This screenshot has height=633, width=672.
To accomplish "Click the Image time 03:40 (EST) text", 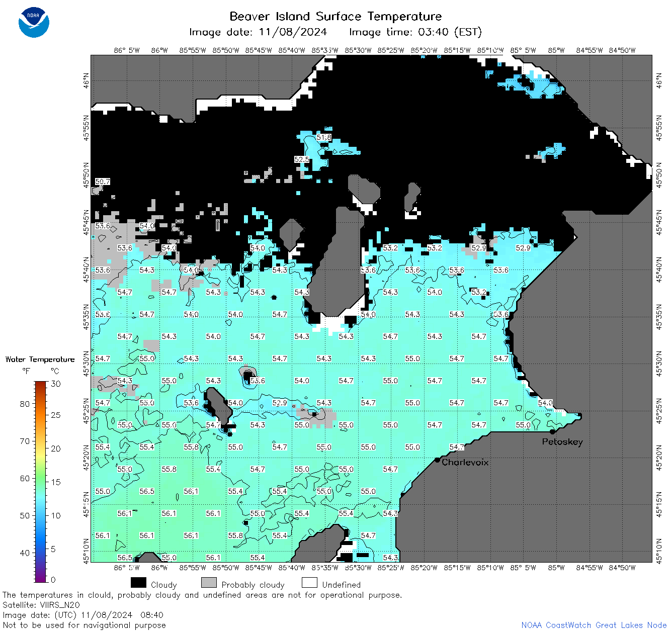I will click(415, 32).
